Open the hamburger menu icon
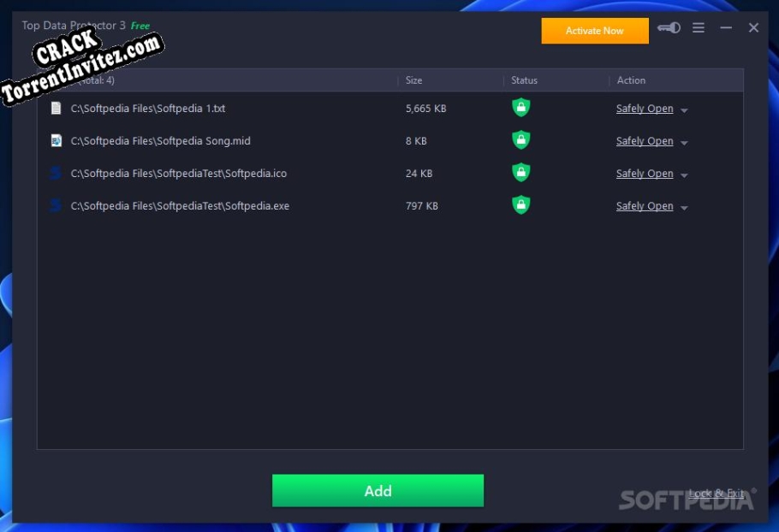The image size is (779, 532). pyautogui.click(x=699, y=27)
